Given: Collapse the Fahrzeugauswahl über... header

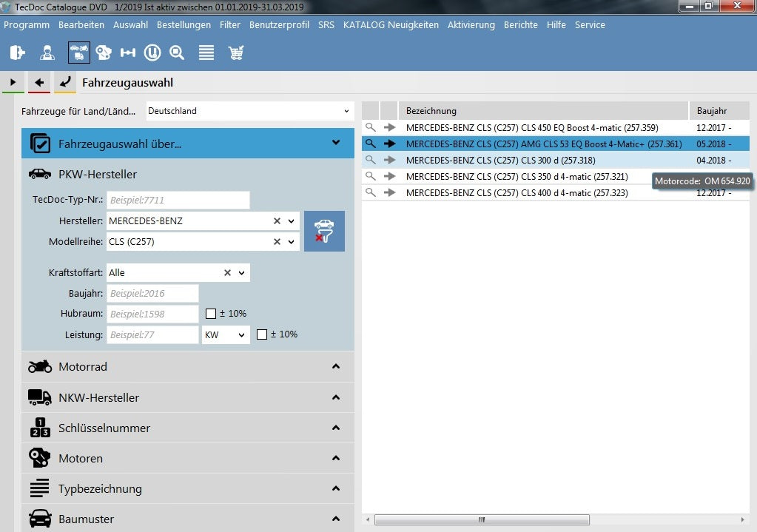Looking at the screenshot, I should [x=188, y=144].
